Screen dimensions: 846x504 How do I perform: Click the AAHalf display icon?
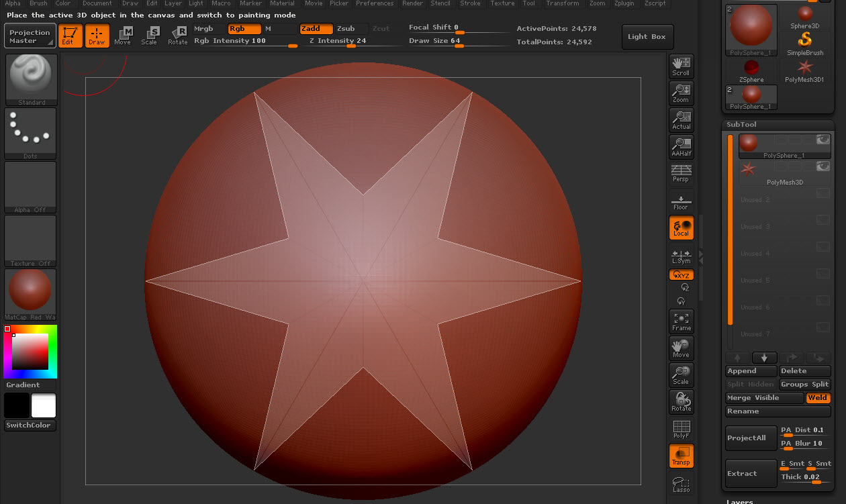click(681, 146)
